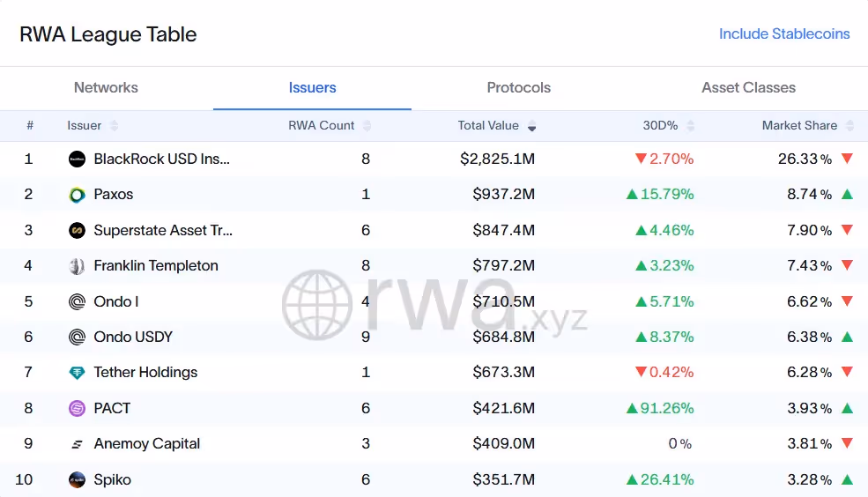Open the PACT issuer name
Viewport: 868px width, 497px height.
click(113, 408)
